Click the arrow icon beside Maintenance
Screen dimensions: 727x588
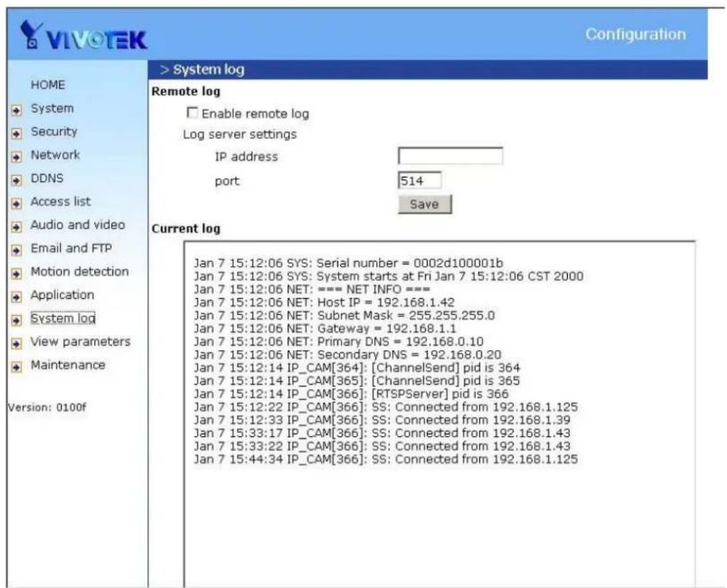tap(16, 366)
